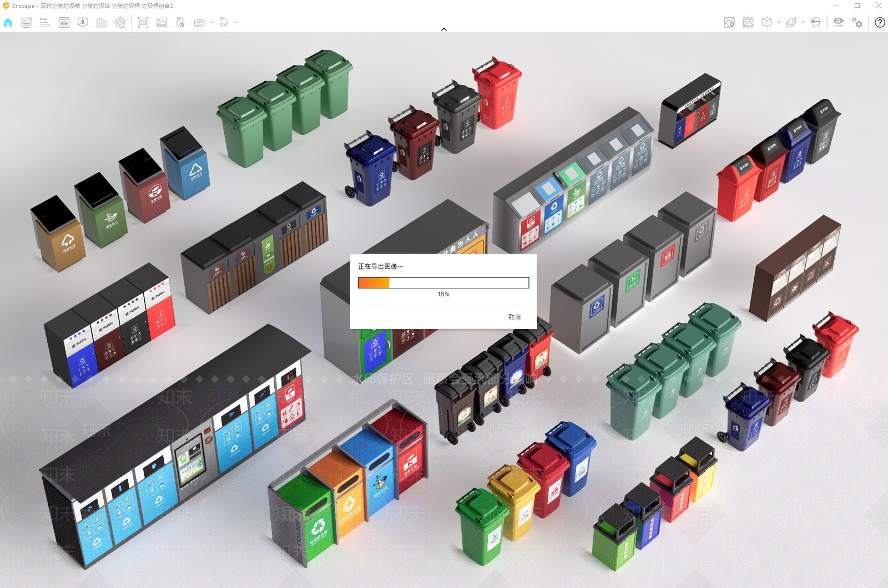Toggle the safe frame picture icon
The height and width of the screenshot is (588, 888).
(748, 23)
